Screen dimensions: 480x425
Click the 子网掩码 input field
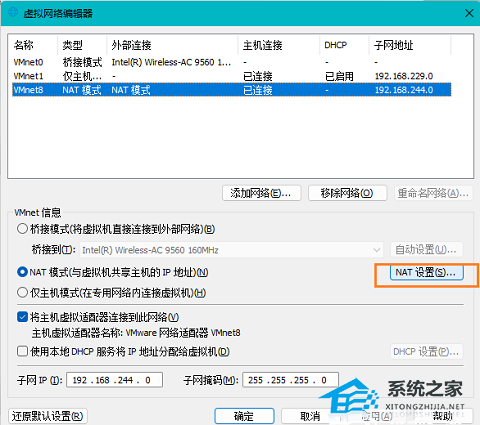point(290,380)
